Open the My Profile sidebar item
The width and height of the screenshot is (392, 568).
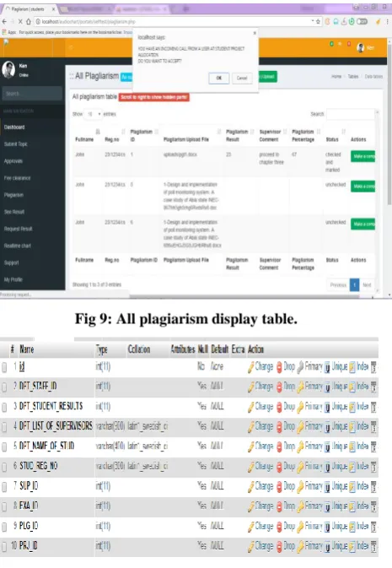(13, 279)
